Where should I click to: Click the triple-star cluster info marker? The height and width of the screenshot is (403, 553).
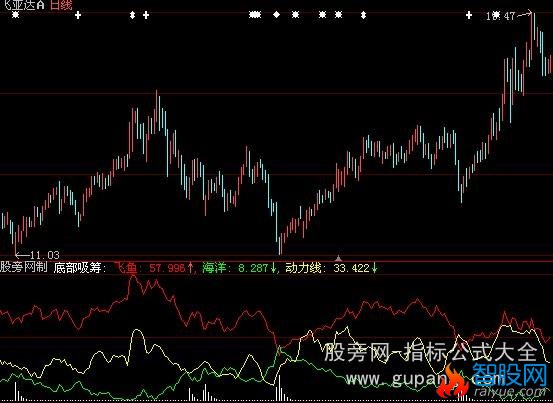tap(255, 15)
